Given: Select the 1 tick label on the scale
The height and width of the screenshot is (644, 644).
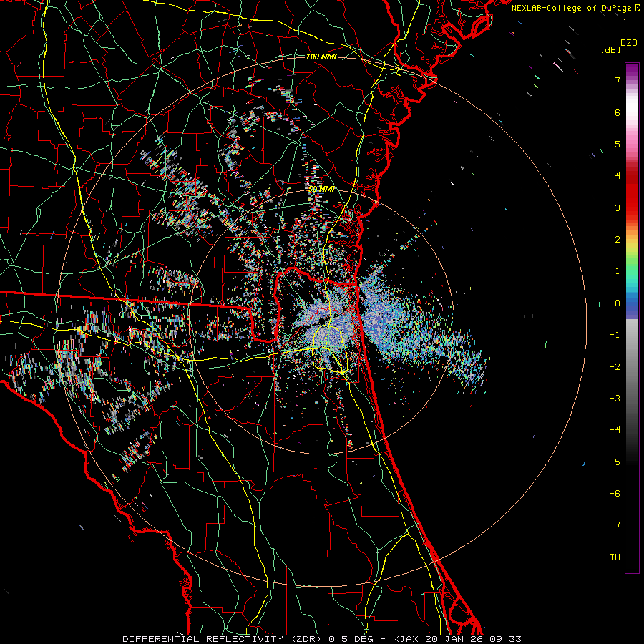Looking at the screenshot, I should pyautogui.click(x=618, y=271).
